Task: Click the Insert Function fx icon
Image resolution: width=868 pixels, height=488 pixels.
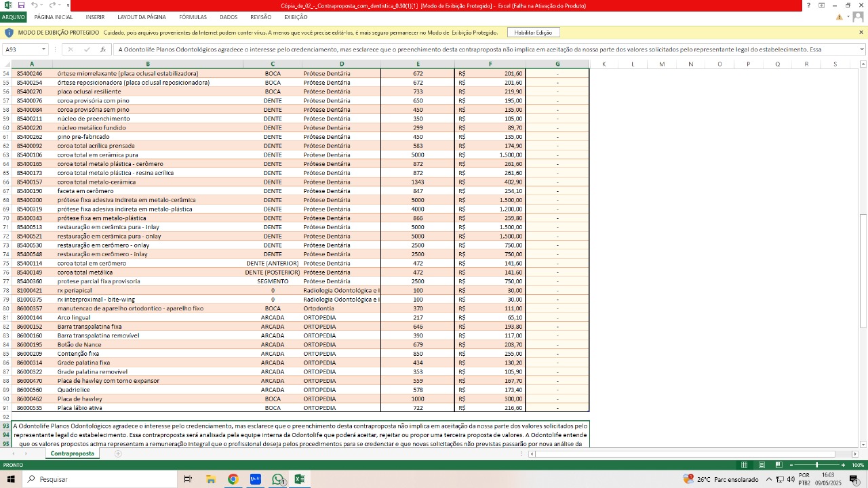Action: point(102,49)
